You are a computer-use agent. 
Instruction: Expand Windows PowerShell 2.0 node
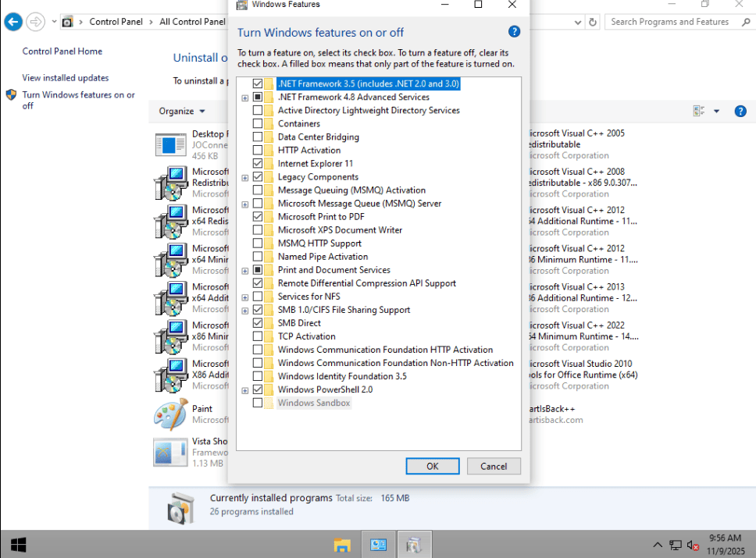[245, 390]
